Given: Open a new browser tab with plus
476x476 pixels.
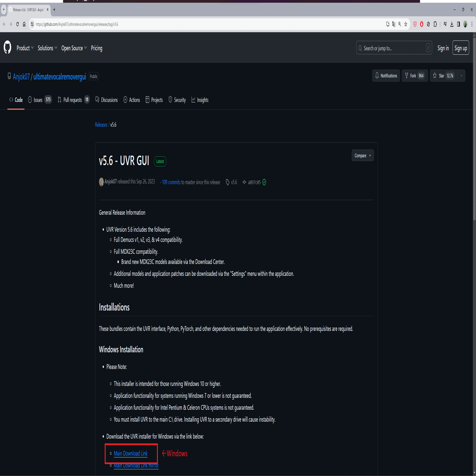Looking at the screenshot, I should pyautogui.click(x=54, y=10).
